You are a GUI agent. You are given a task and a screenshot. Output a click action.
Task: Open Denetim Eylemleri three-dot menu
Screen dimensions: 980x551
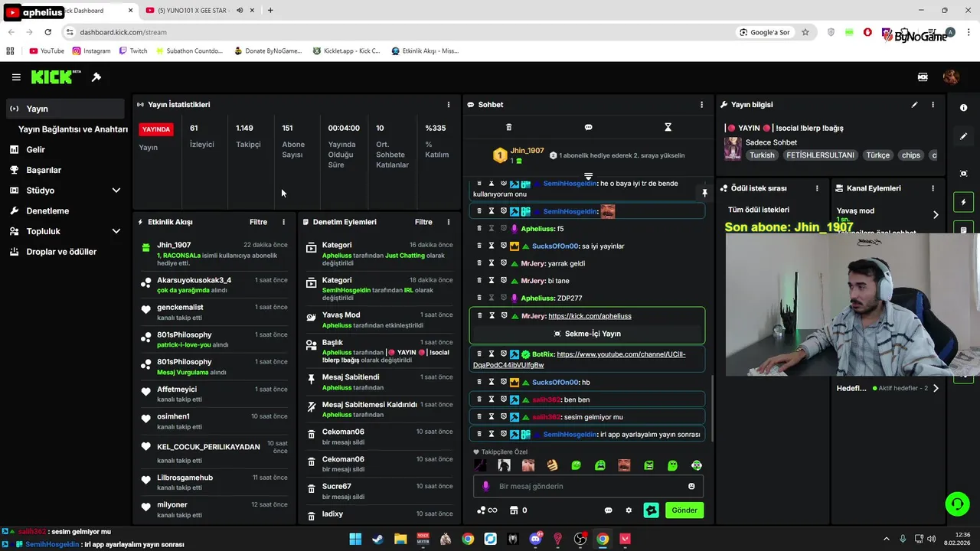pos(449,222)
